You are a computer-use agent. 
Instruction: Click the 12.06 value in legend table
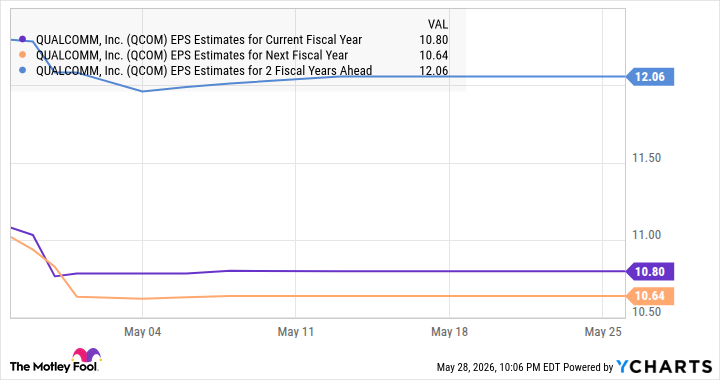click(x=433, y=71)
